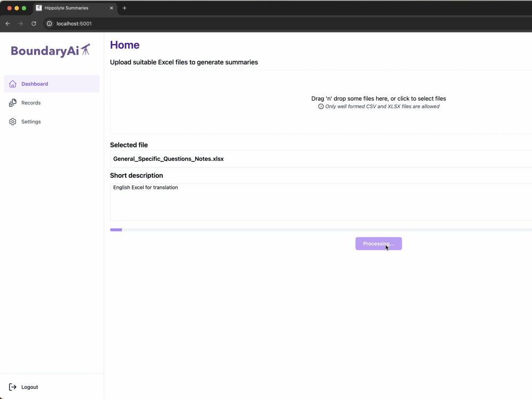Click the Processing... button
Screen dimensions: 532x399
(379, 244)
